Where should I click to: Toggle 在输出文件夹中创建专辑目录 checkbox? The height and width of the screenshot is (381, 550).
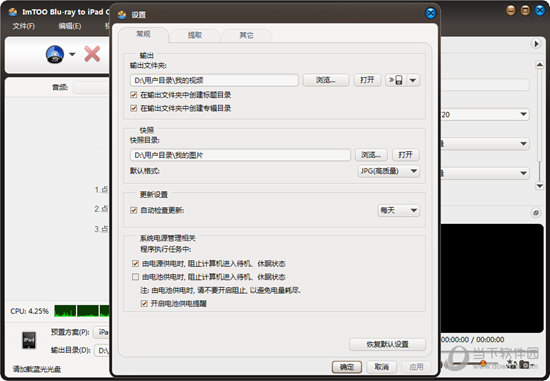click(133, 108)
